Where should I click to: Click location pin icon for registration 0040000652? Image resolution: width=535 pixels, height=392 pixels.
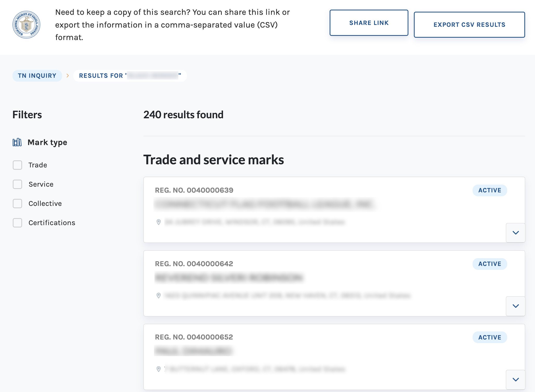[x=159, y=369]
